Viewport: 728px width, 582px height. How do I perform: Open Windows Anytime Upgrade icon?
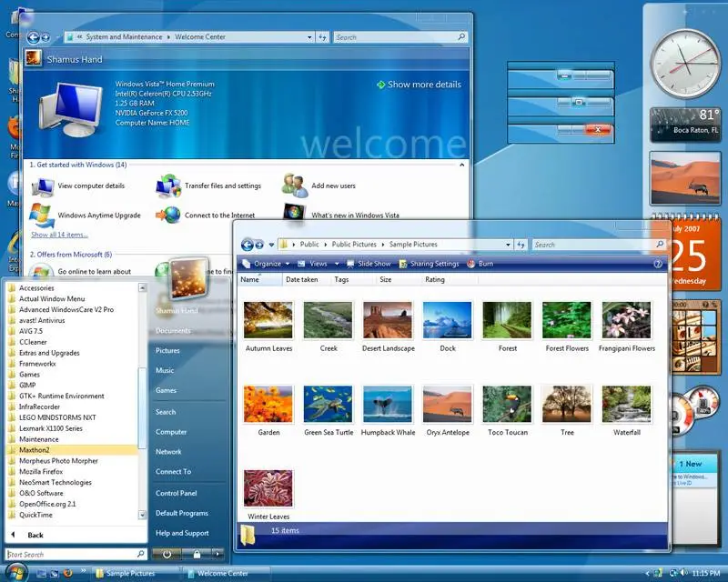(x=41, y=216)
